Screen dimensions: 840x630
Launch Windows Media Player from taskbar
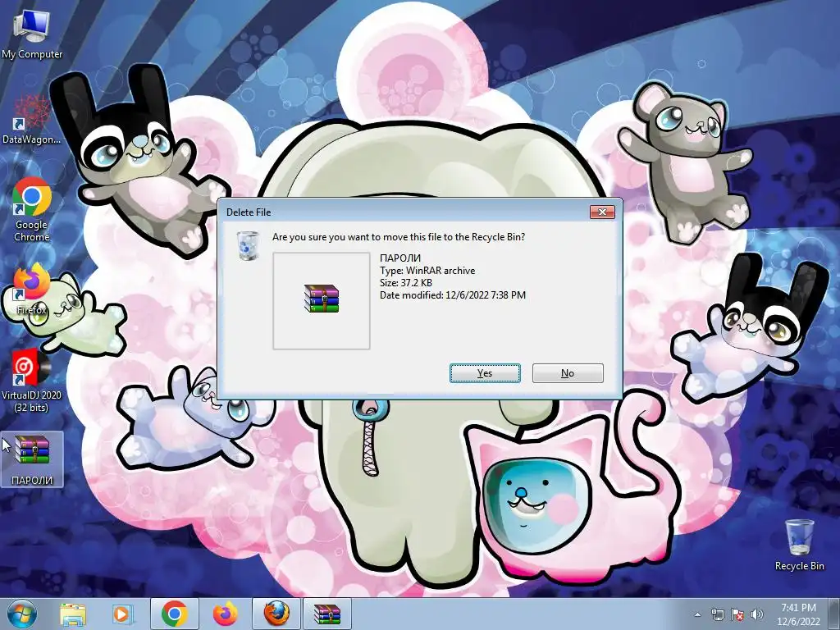tap(121, 614)
